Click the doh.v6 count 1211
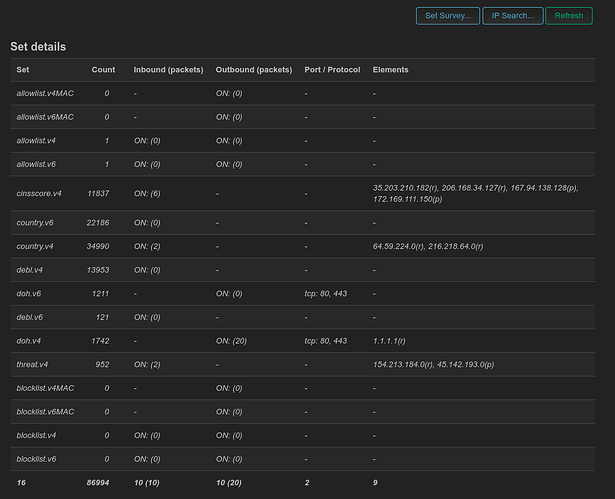 (x=100, y=293)
